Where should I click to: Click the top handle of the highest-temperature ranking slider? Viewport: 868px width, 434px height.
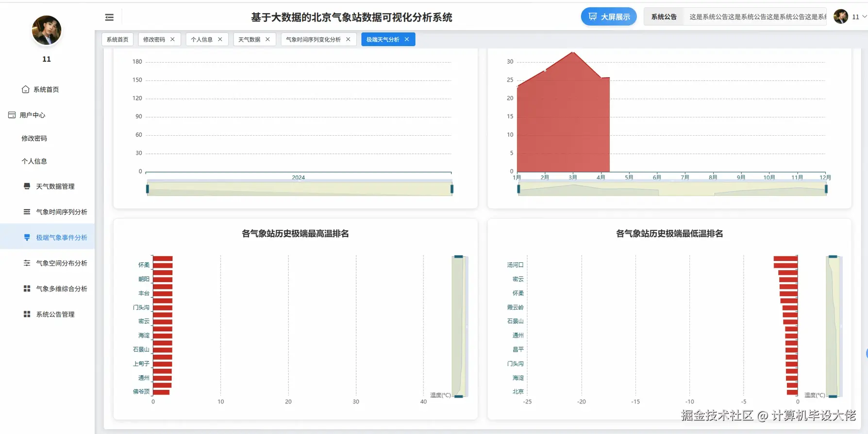(x=458, y=257)
